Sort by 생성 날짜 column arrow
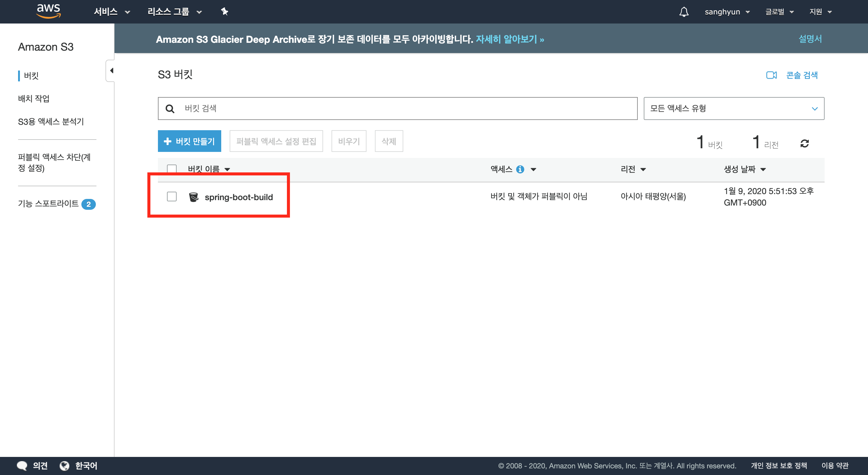This screenshot has height=475, width=868. point(763,169)
